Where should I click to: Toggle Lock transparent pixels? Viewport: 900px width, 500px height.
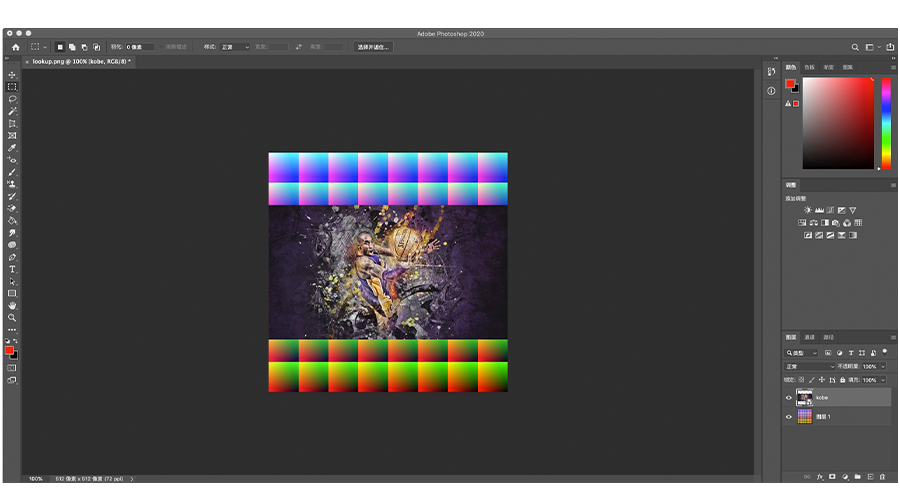(x=801, y=379)
